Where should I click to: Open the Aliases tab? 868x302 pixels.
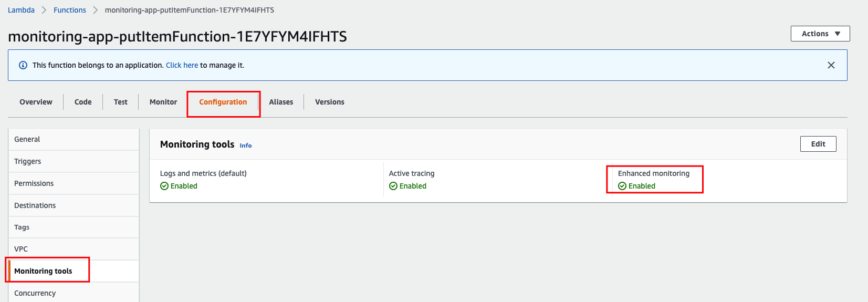[x=281, y=102]
